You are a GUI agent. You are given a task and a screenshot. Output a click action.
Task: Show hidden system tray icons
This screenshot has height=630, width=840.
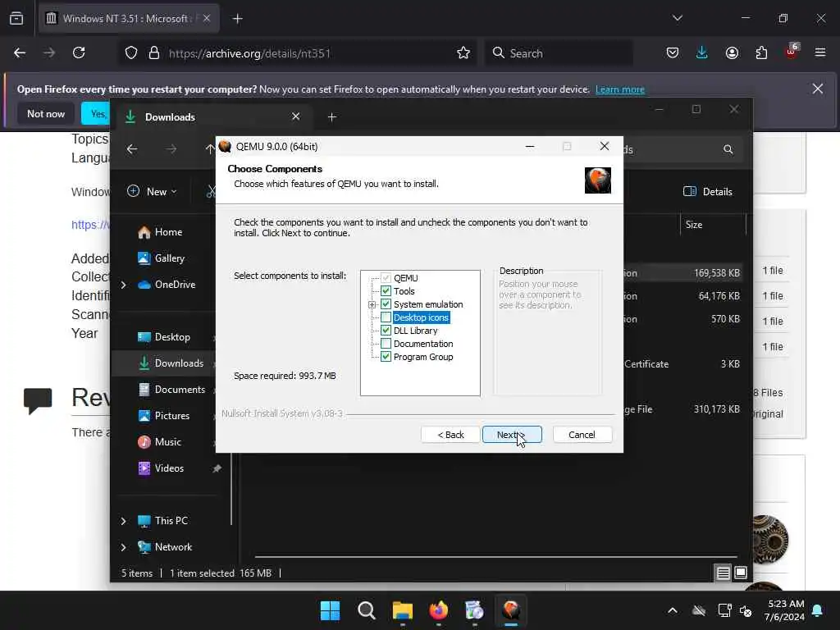point(673,610)
